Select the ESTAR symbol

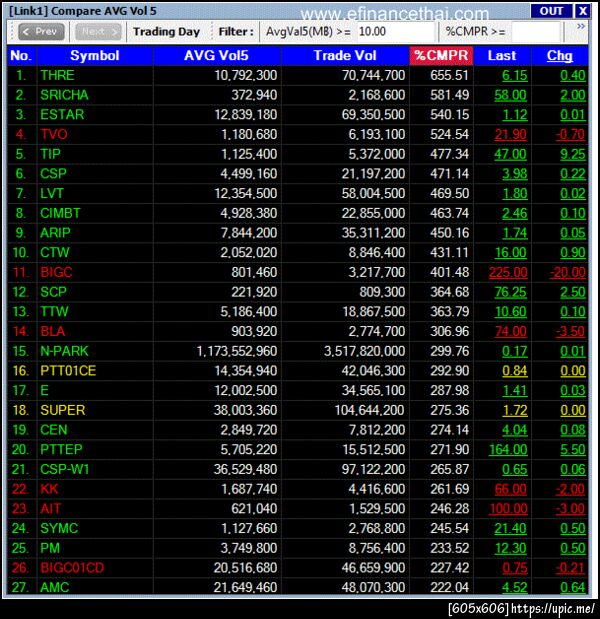point(62,115)
